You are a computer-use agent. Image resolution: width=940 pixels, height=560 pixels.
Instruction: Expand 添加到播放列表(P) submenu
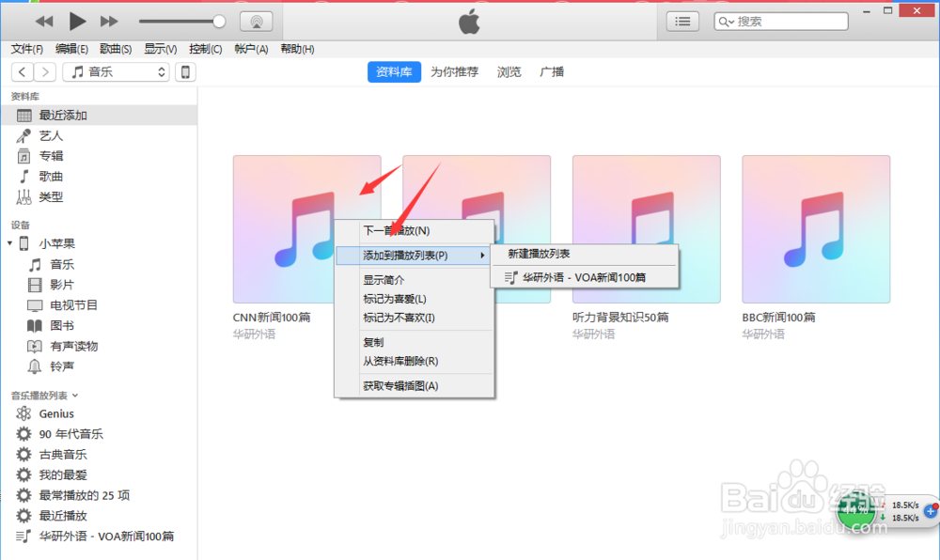tap(415, 256)
